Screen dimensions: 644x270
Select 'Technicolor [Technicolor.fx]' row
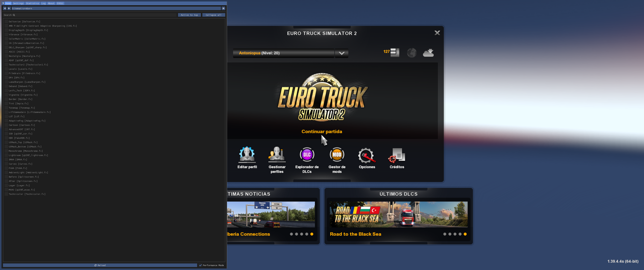click(x=27, y=194)
